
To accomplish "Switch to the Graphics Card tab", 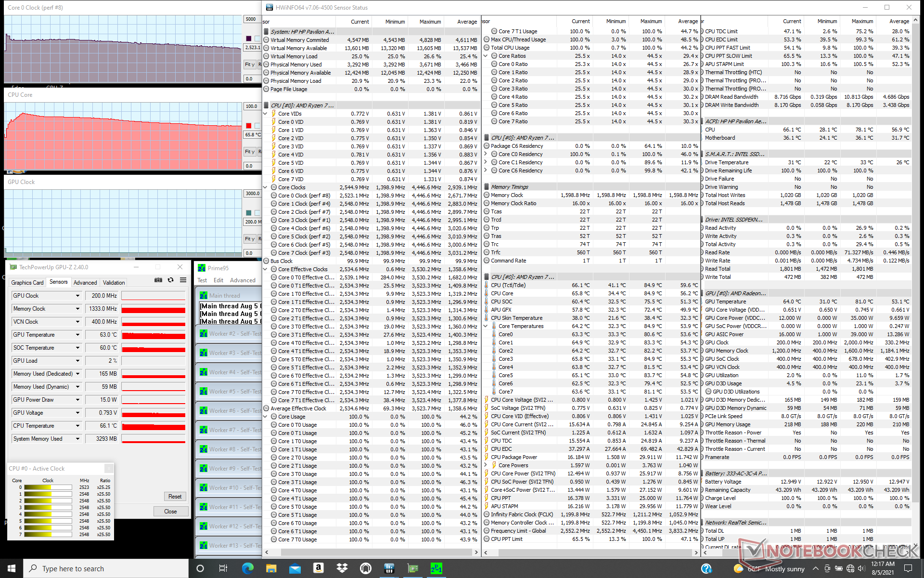I will pyautogui.click(x=27, y=283).
